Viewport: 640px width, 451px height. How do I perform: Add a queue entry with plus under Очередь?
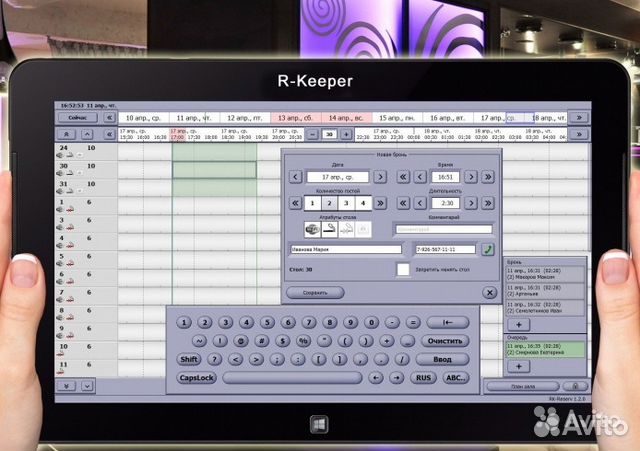518,366
